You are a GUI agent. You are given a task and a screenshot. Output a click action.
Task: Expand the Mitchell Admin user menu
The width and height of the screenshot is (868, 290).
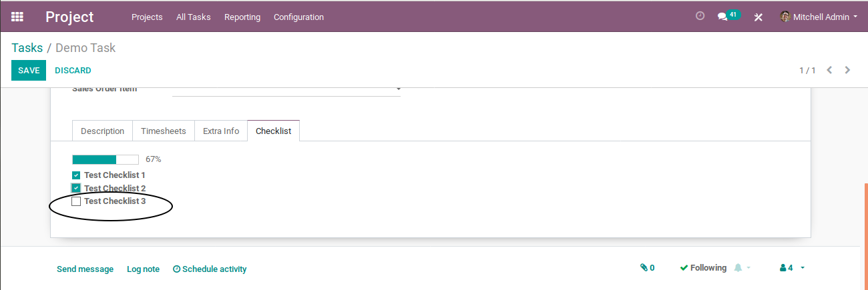coord(819,17)
